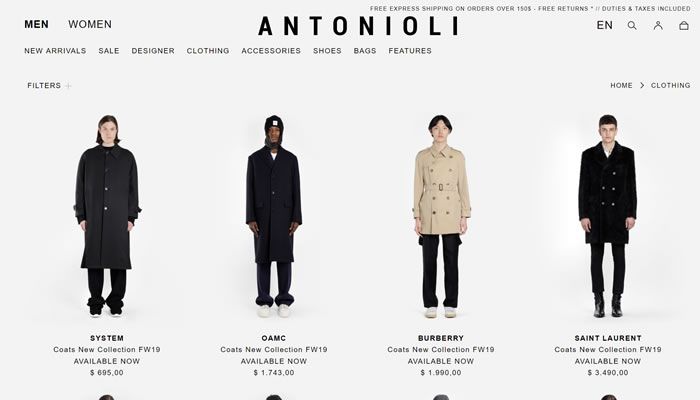Open the FEATURES menu item
Image resolution: width=700 pixels, height=400 pixels.
point(410,51)
